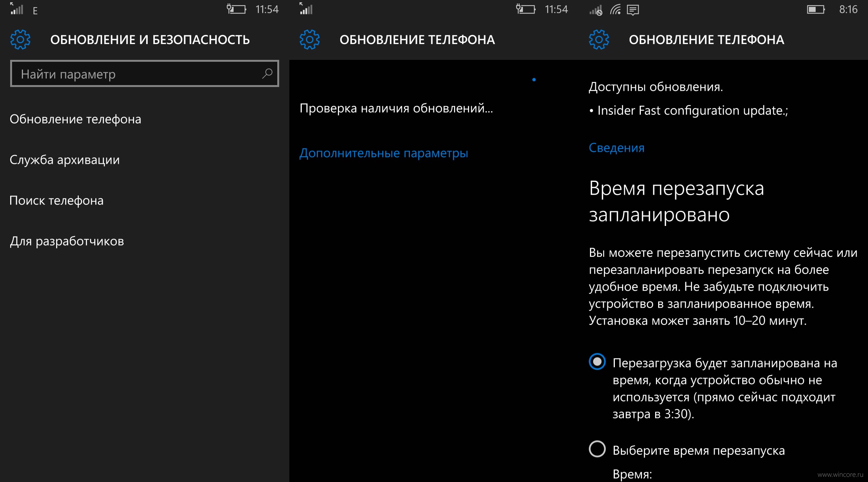Viewport: 868px width, 482px height.
Task: Click the 11:54 clock in left status bar
Action: (x=267, y=9)
